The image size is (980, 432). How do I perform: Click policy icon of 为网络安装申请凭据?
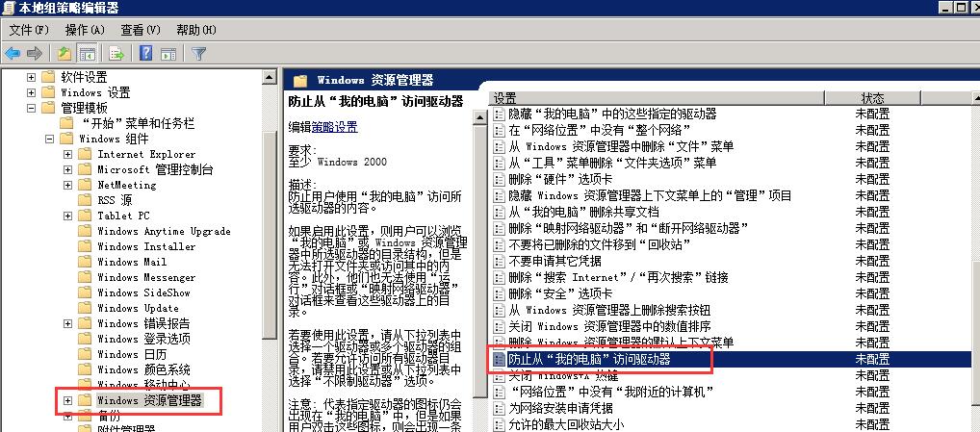tap(499, 408)
